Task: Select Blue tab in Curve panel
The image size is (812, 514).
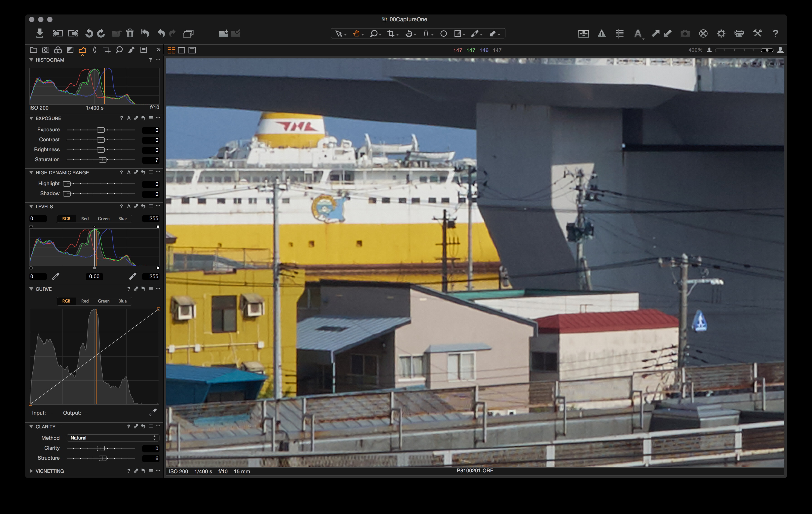Action: 122,301
